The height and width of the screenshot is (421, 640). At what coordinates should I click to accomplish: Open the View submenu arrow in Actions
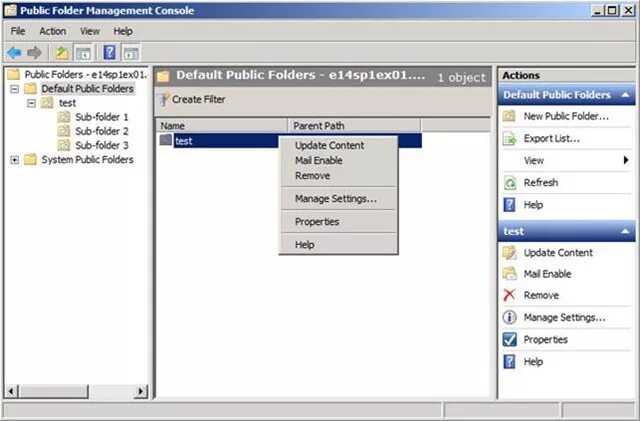[x=626, y=160]
